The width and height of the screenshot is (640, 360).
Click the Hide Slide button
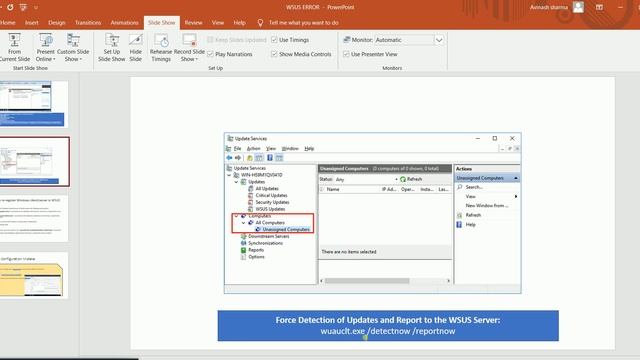[136, 48]
